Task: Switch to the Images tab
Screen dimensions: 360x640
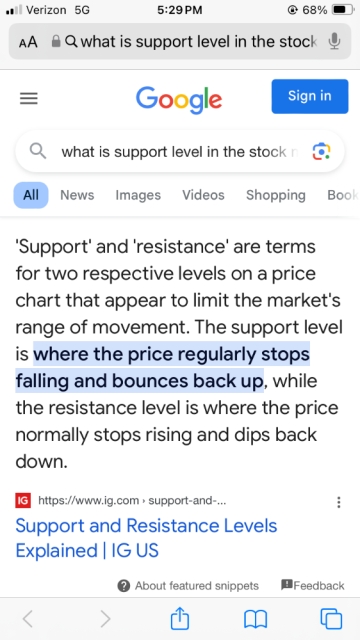Action: point(138,195)
